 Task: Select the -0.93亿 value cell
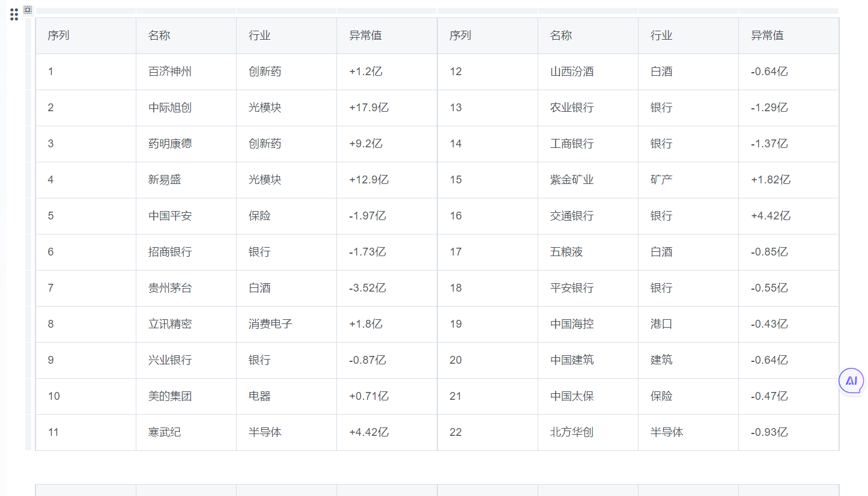(769, 432)
